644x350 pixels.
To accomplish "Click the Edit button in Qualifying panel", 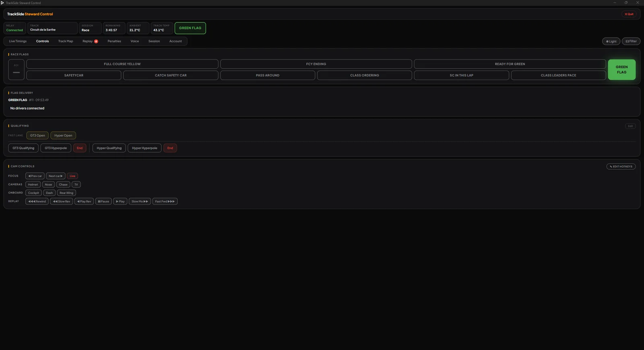I will pyautogui.click(x=630, y=126).
